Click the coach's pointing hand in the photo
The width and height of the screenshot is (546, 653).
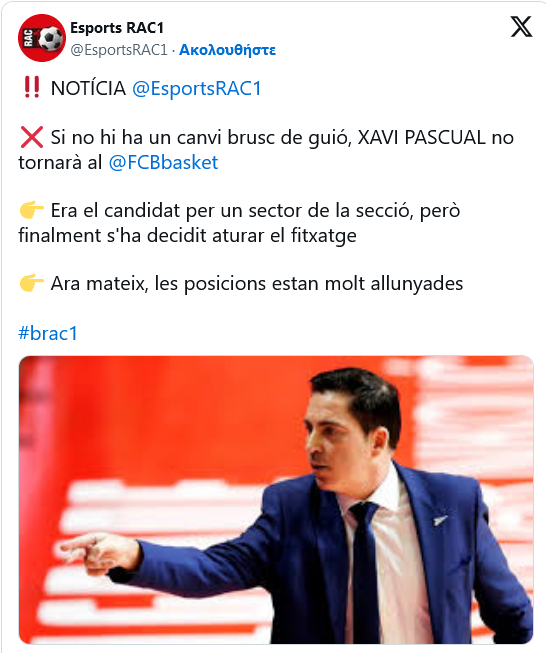100,553
